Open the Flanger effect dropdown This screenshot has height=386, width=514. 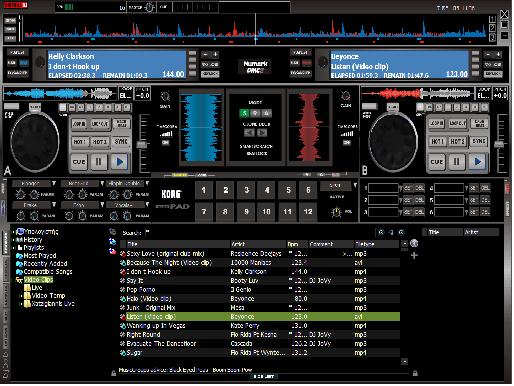[x=54, y=183]
